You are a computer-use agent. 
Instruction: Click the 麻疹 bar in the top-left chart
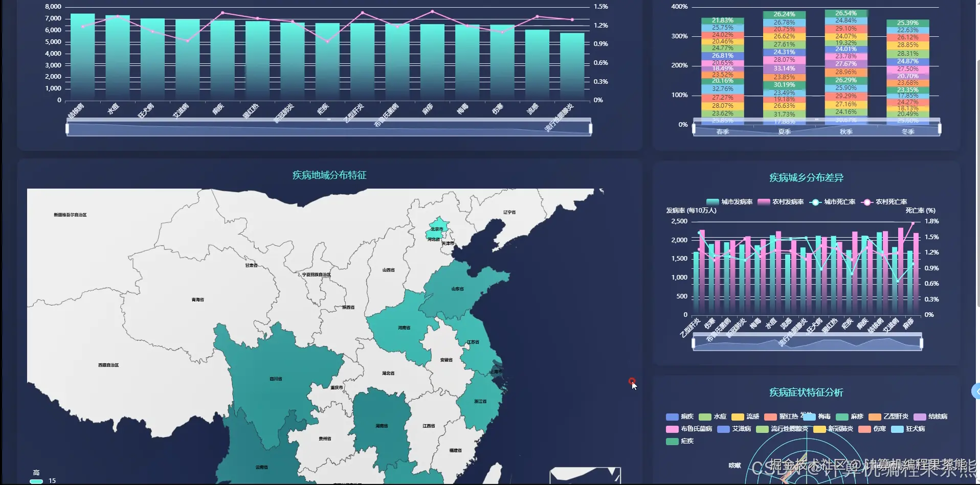pyautogui.click(x=432, y=62)
